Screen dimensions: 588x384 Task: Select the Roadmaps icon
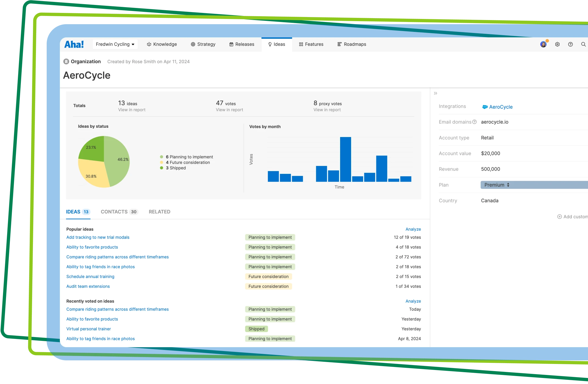339,44
